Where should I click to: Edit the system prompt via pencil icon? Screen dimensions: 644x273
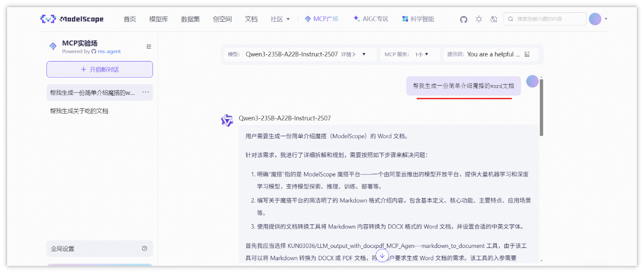pyautogui.click(x=527, y=54)
